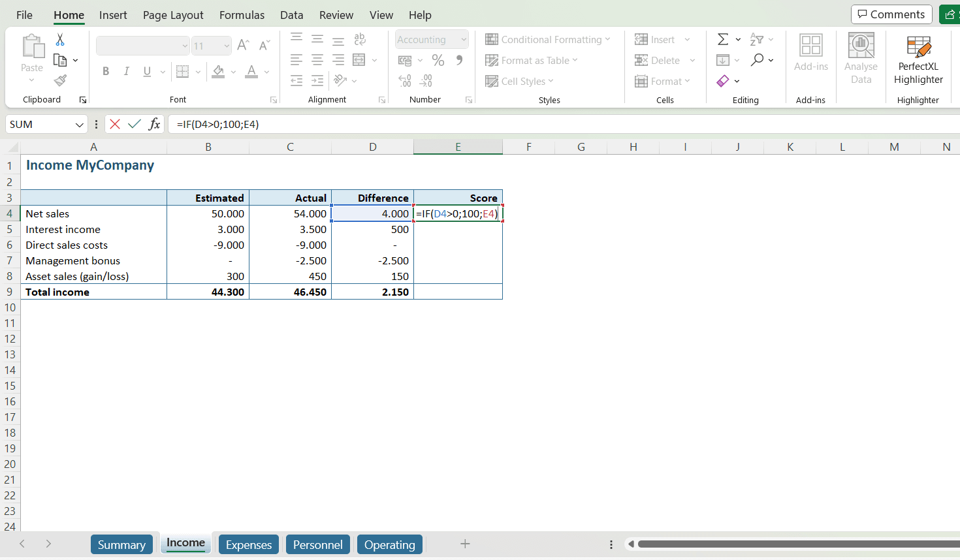
Task: Switch to the Expenses sheet tab
Action: coord(248,544)
